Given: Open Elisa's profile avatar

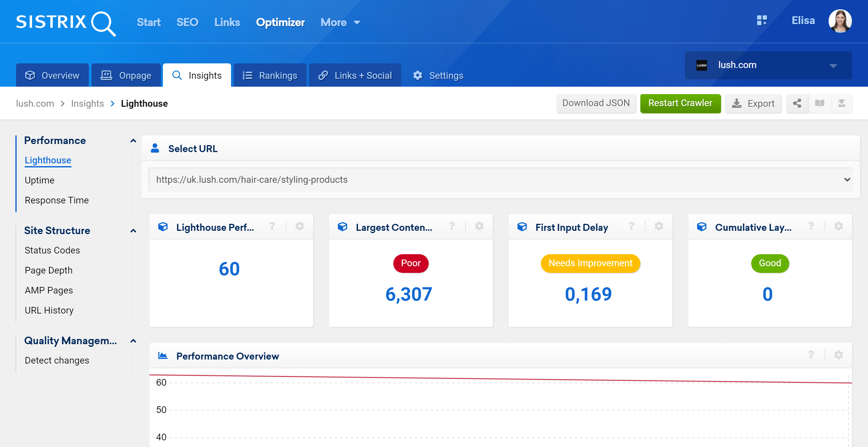Looking at the screenshot, I should 840,21.
